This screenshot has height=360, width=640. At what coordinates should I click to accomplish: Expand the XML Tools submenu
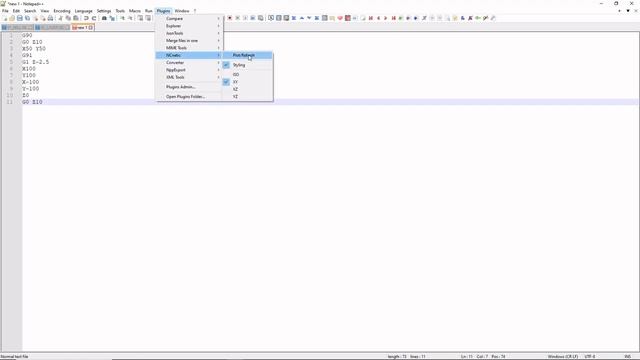(189, 78)
